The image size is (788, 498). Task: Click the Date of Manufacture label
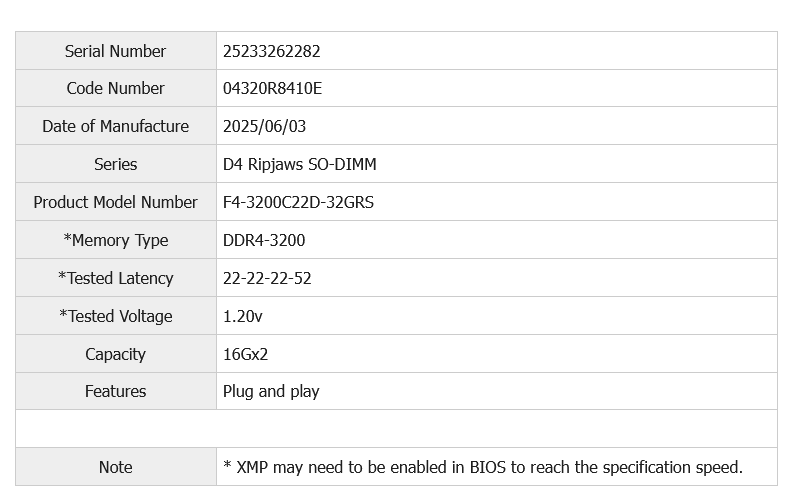[115, 127]
